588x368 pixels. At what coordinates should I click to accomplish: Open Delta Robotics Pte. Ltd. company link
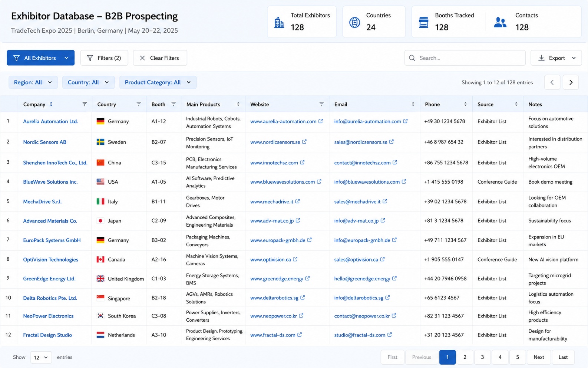[x=50, y=298]
